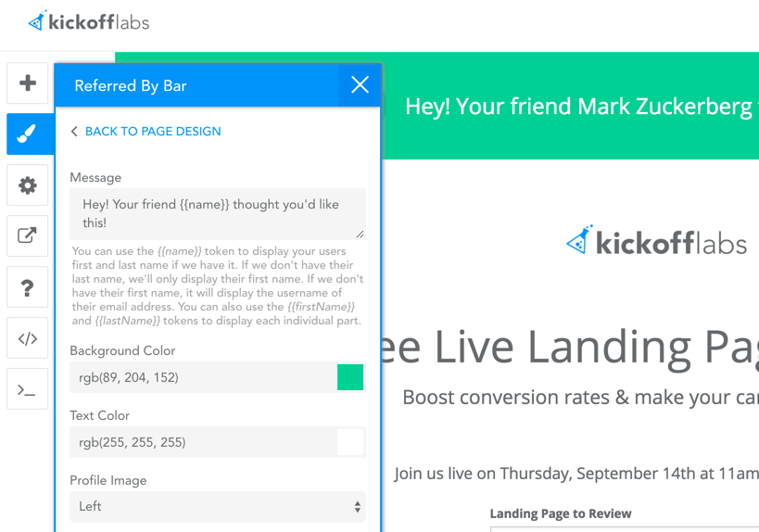Open the gear settings sidebar icon
Screen dimensions: 759x532
(28, 185)
